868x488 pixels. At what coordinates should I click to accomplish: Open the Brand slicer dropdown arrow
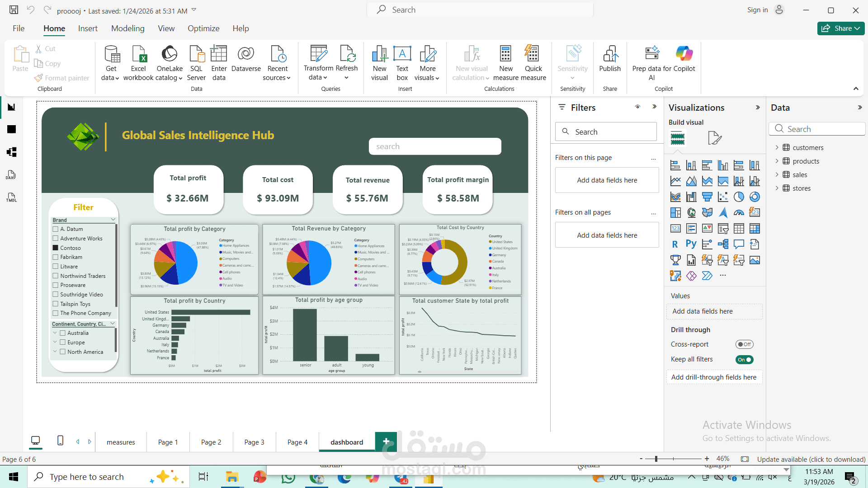click(113, 220)
